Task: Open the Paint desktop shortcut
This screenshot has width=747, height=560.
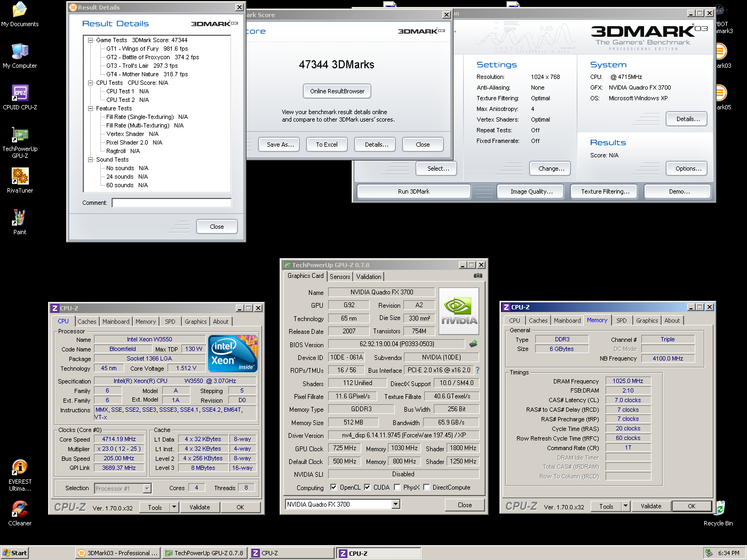Action: 20,222
